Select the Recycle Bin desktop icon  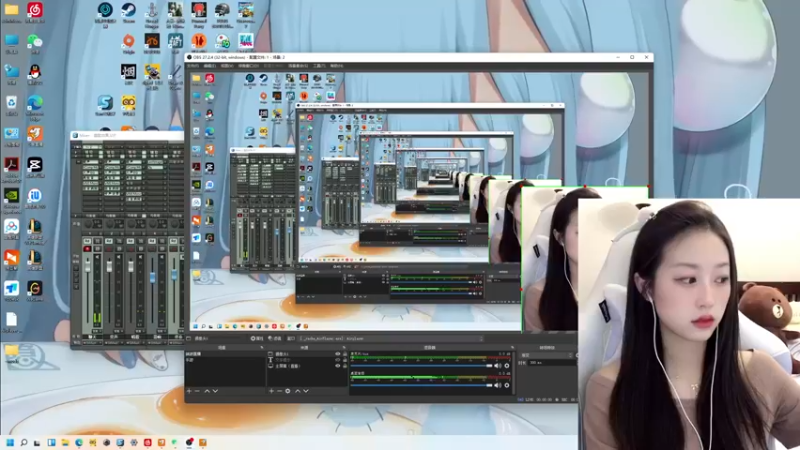[x=11, y=103]
